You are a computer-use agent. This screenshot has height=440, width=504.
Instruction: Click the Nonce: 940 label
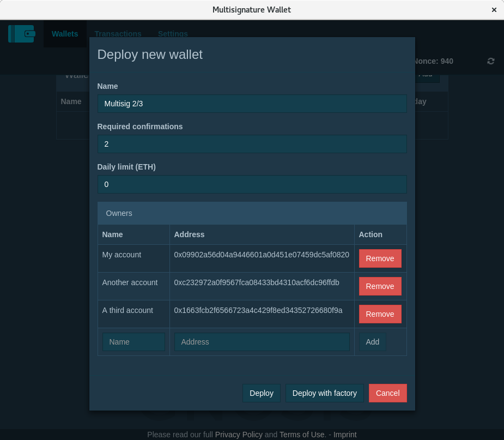pyautogui.click(x=433, y=61)
